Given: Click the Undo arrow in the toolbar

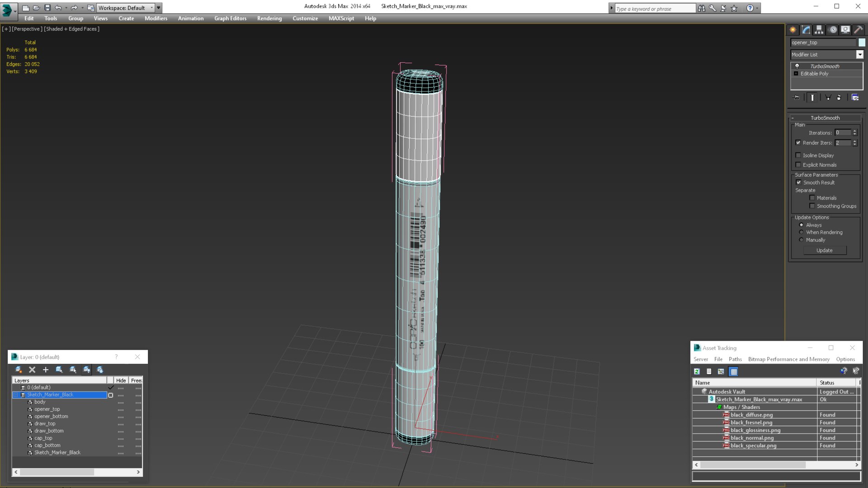Looking at the screenshot, I should click(x=58, y=8).
